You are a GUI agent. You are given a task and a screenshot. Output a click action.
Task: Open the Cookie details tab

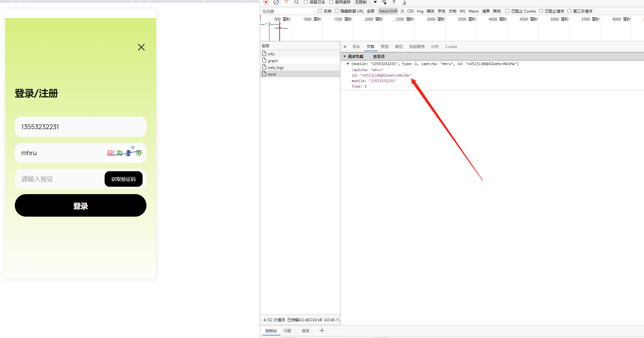coord(451,47)
